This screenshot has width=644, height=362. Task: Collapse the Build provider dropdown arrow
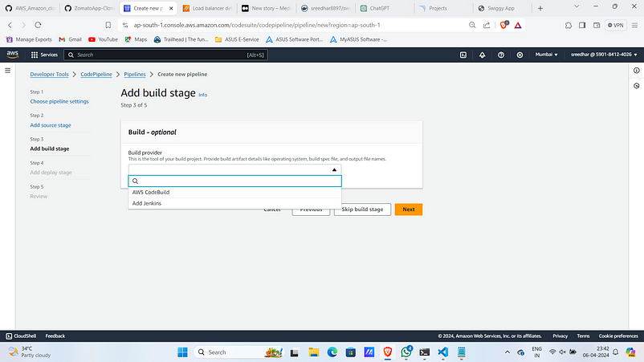[x=334, y=170]
